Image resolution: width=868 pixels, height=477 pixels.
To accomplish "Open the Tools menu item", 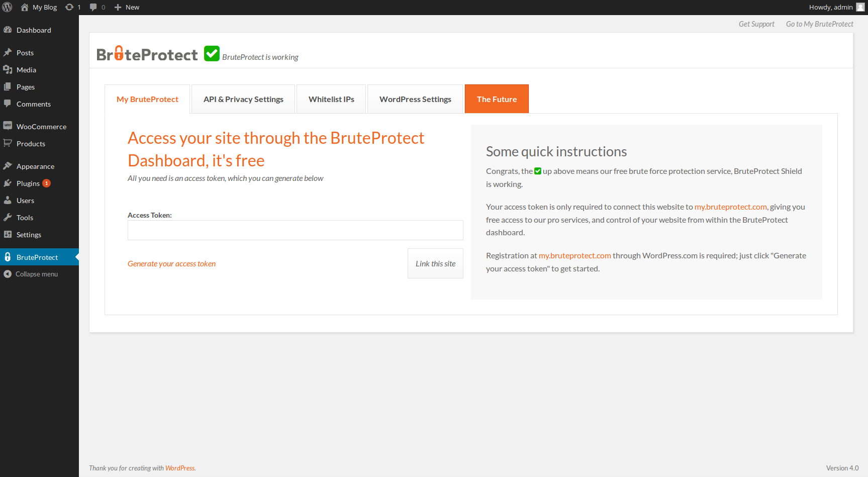I will pyautogui.click(x=39, y=218).
